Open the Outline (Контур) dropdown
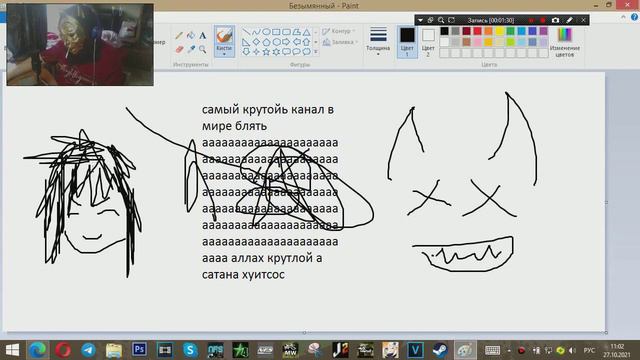 point(338,31)
